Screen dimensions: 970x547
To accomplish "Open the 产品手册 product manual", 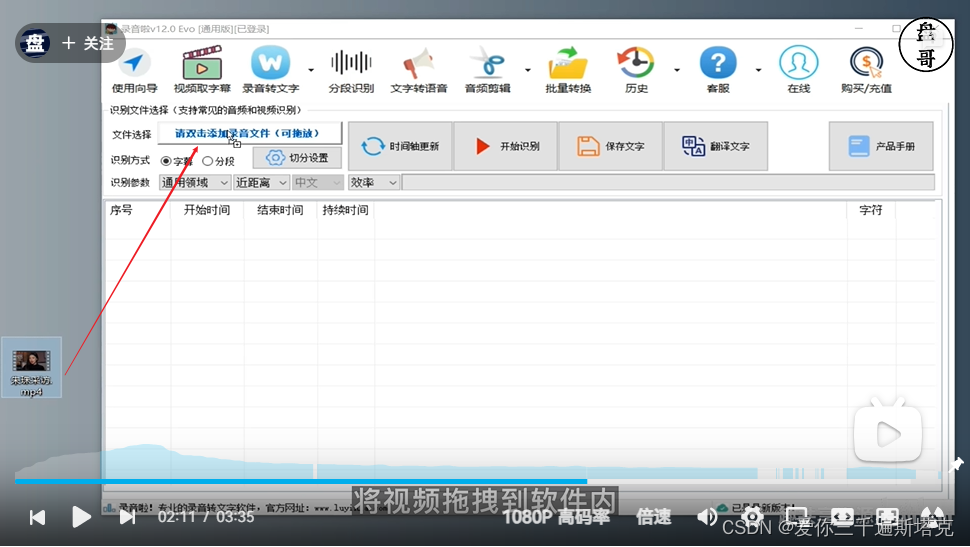I will click(x=881, y=146).
